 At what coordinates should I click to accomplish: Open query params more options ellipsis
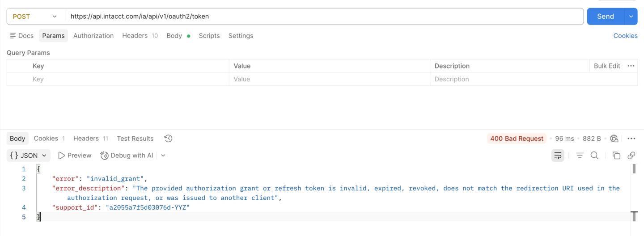(631, 66)
